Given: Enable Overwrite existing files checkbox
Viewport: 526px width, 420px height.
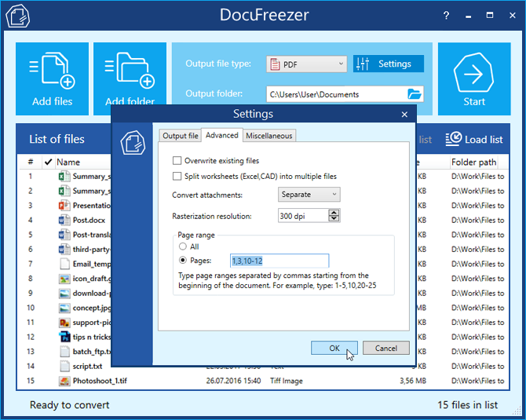Looking at the screenshot, I should point(177,161).
